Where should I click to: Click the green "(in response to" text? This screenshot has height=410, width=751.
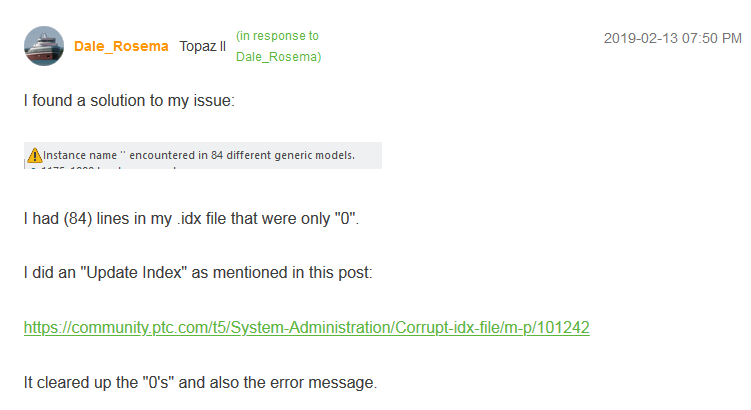pos(277,36)
